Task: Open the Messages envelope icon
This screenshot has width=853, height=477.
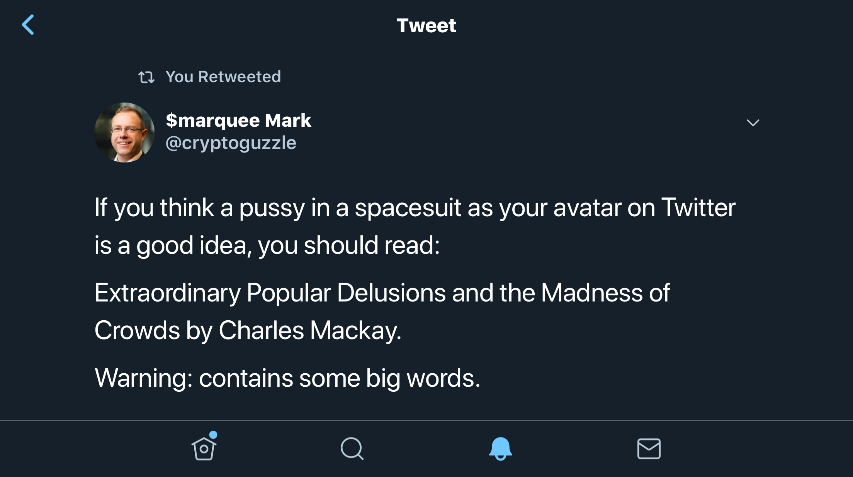Action: click(649, 449)
